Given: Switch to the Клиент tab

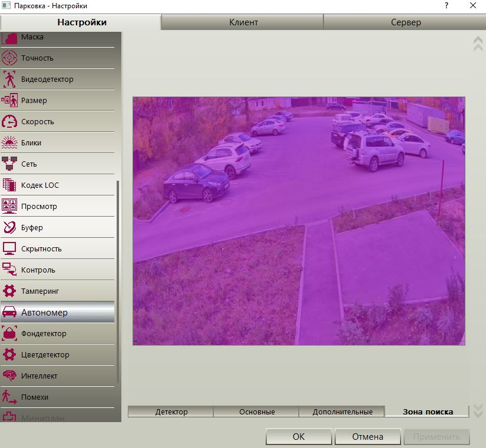Looking at the screenshot, I should (x=243, y=22).
